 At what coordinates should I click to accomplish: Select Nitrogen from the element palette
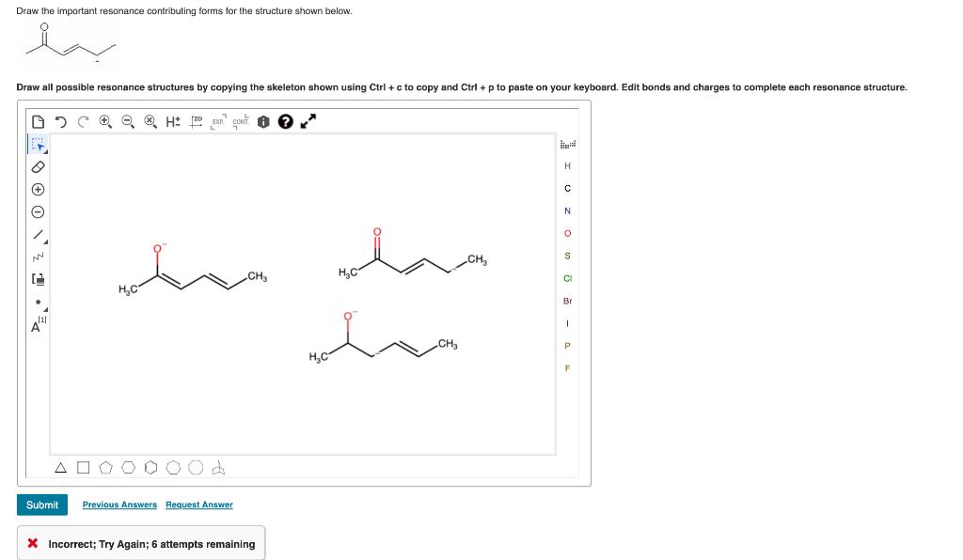pyautogui.click(x=567, y=211)
